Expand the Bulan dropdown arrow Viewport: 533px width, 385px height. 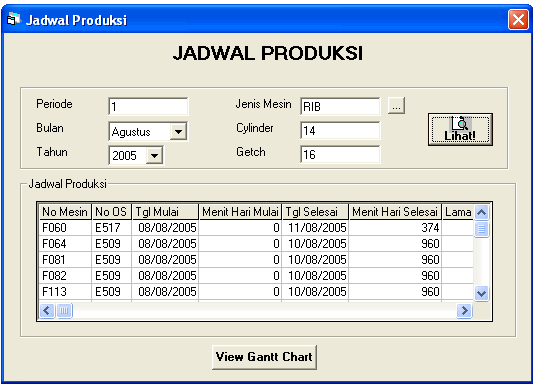click(178, 131)
